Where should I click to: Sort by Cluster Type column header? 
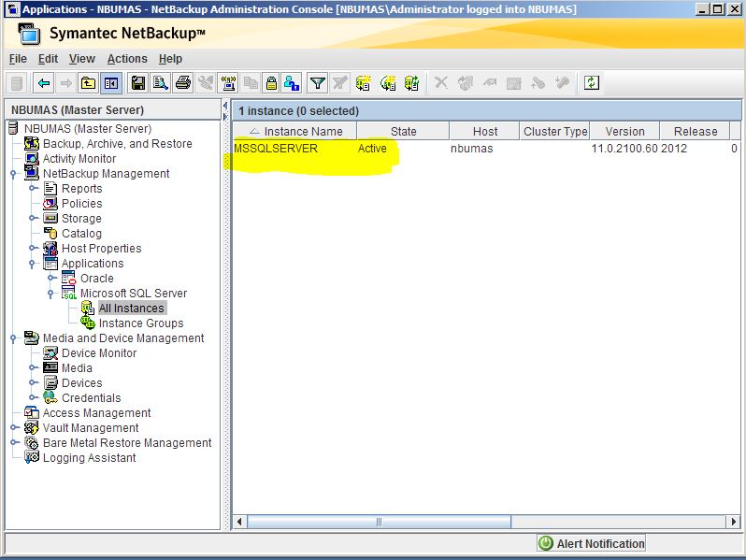point(554,131)
